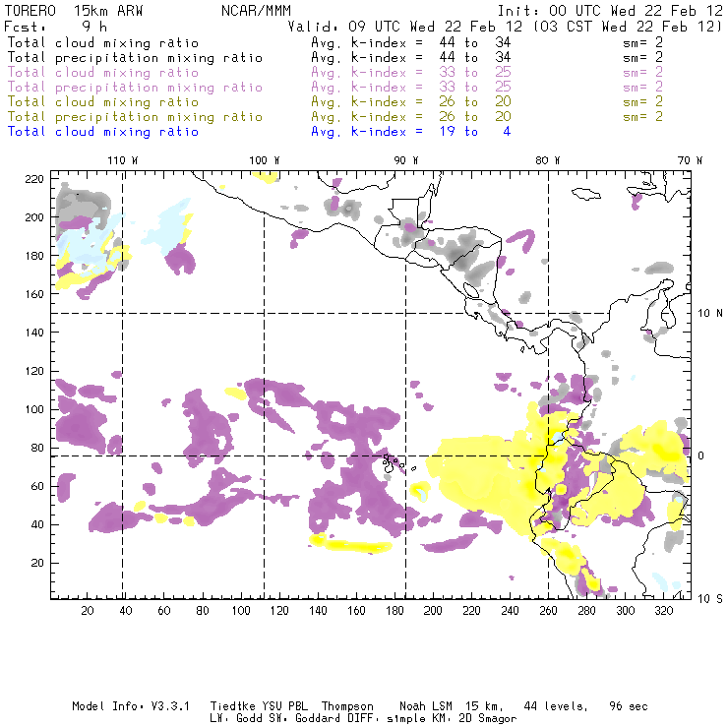This screenshot has width=728, height=728.
Task: Click the 'NCAR/MMM' header label
Action: [256, 10]
